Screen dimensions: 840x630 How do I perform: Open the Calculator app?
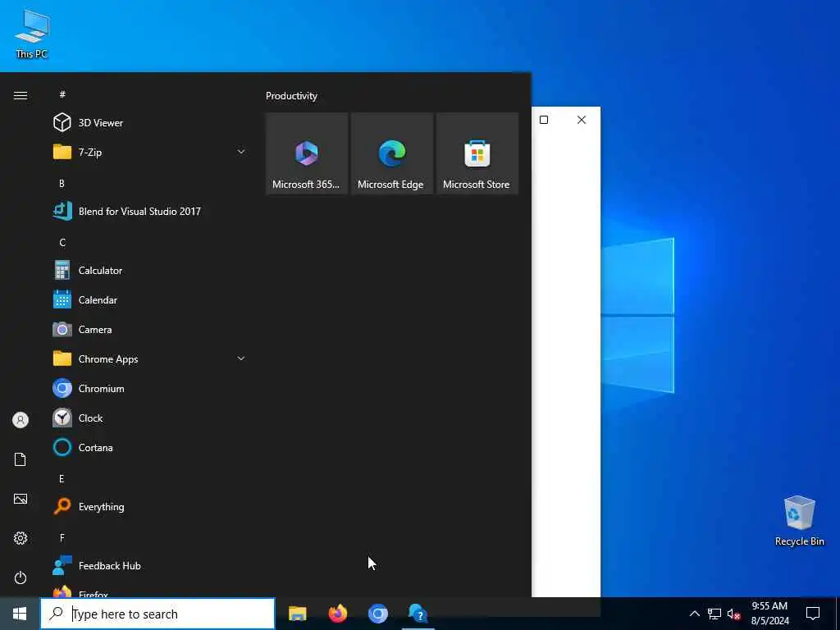pyautogui.click(x=150, y=271)
